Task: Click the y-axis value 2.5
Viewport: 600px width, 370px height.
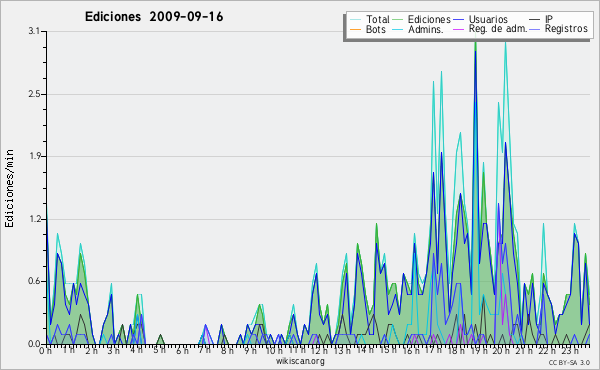Action: [34, 94]
